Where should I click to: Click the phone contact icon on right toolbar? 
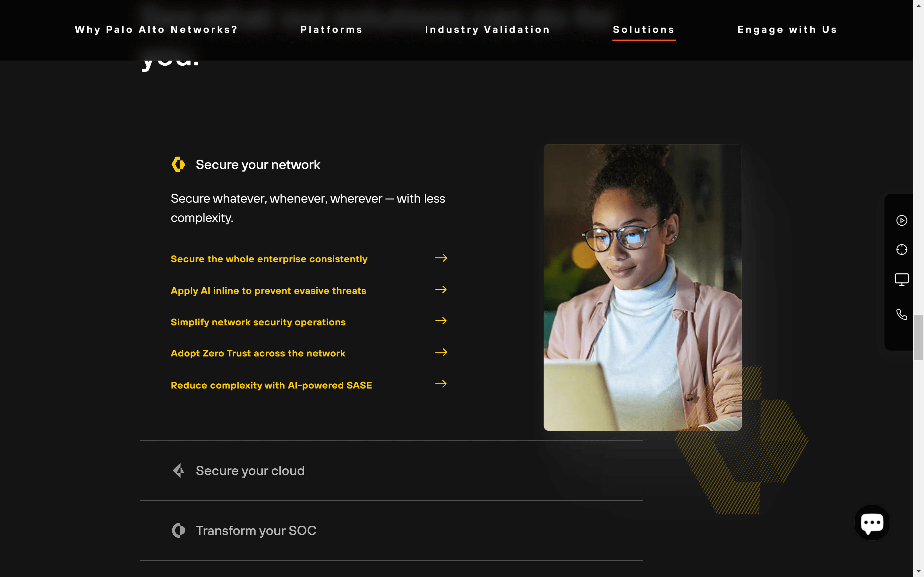(x=902, y=314)
